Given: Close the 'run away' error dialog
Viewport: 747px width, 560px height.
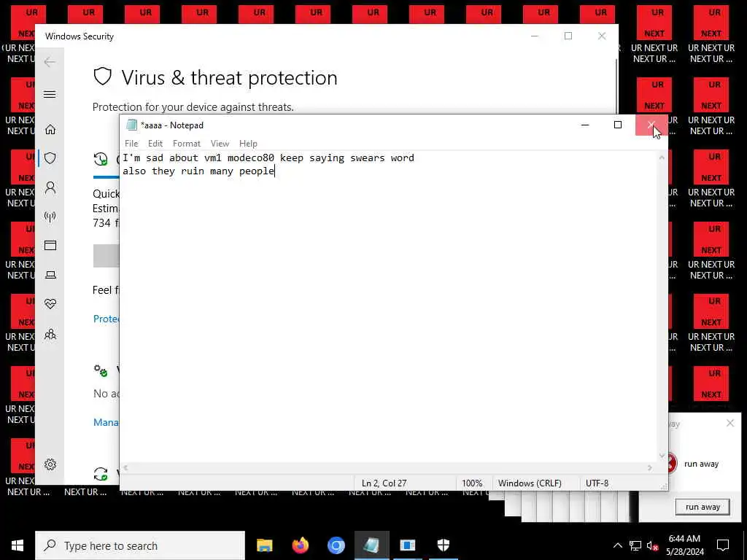Looking at the screenshot, I should tap(729, 423).
